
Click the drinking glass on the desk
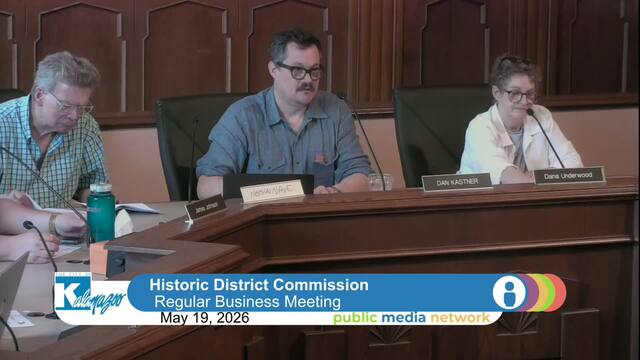tap(380, 182)
